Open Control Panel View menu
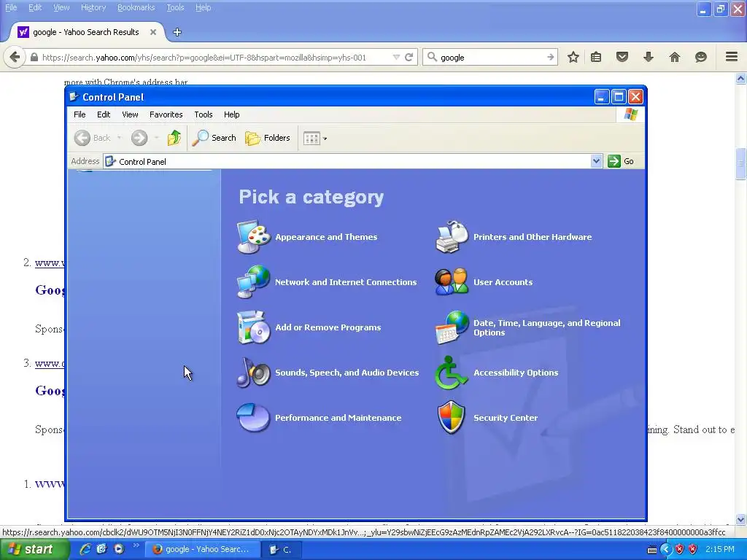This screenshot has width=747, height=560. (x=130, y=114)
